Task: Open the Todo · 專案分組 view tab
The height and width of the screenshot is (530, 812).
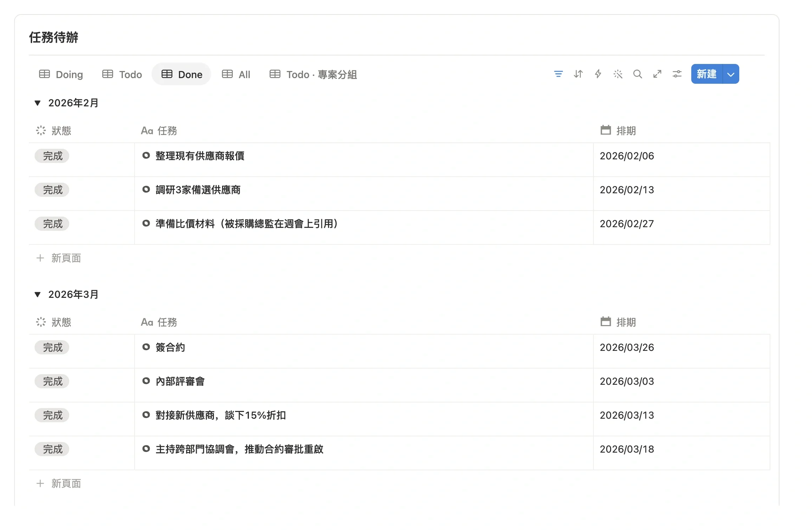Action: [314, 74]
